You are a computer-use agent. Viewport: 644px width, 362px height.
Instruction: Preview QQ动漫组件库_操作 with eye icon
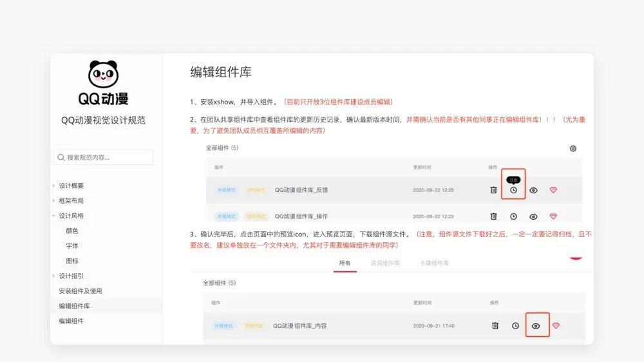pyautogui.click(x=533, y=216)
